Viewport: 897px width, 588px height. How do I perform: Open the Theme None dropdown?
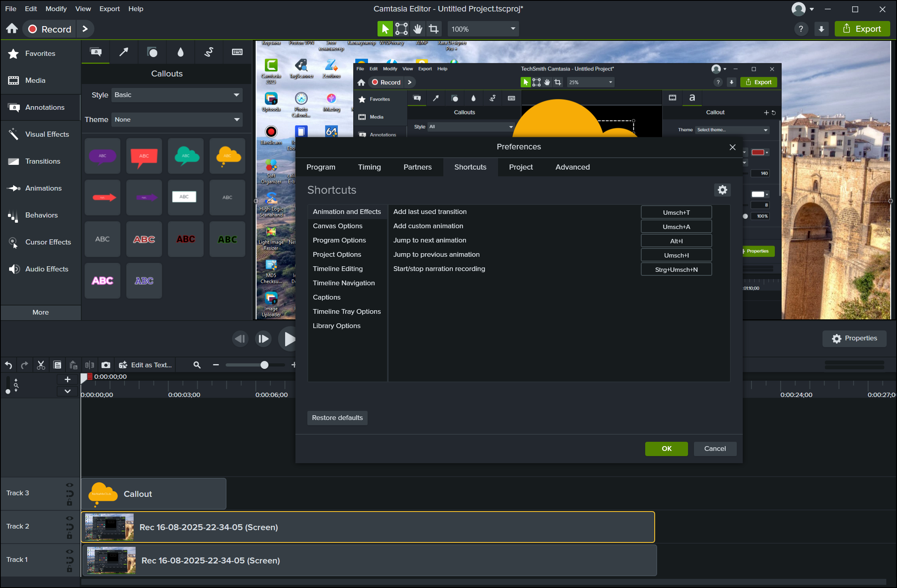click(x=177, y=120)
